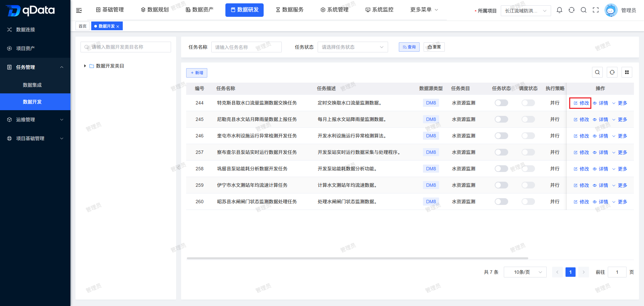
Task: Open 系统管理 top menu
Action: pyautogui.click(x=334, y=10)
